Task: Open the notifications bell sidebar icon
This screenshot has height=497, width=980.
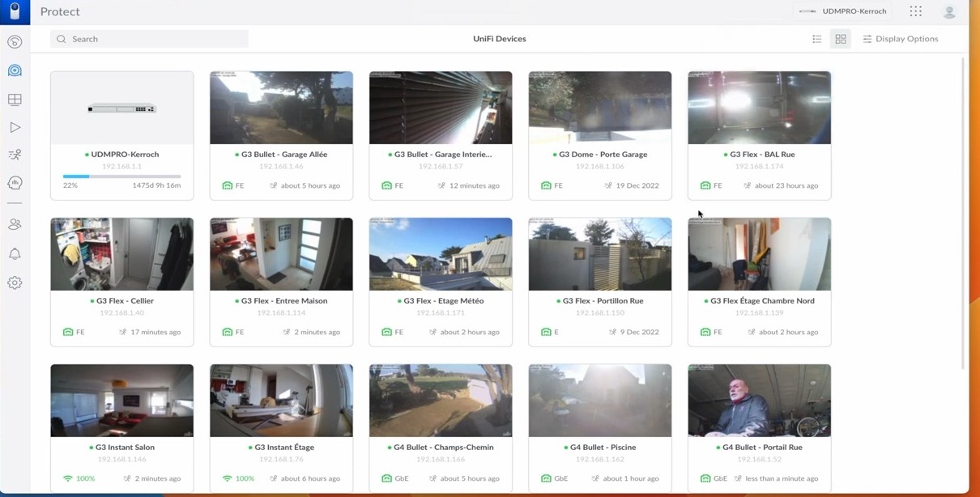Action: tap(15, 253)
